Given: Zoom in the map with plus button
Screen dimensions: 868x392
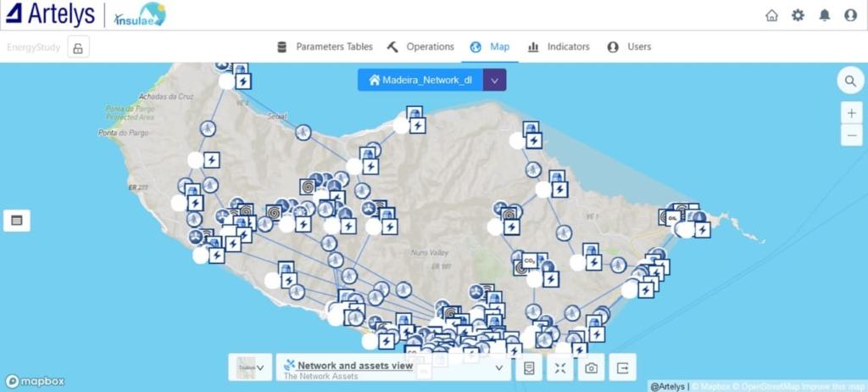Looking at the screenshot, I should (x=851, y=114).
